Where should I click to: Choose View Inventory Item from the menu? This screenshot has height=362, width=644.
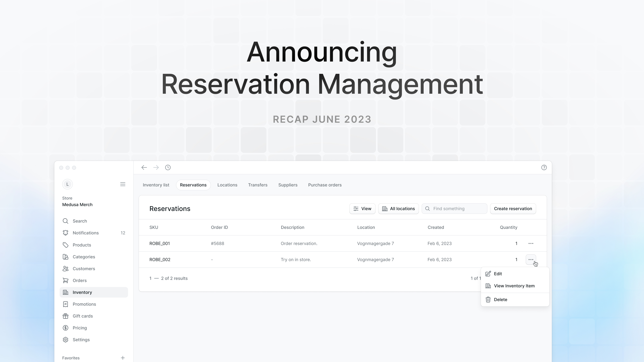pos(515,286)
